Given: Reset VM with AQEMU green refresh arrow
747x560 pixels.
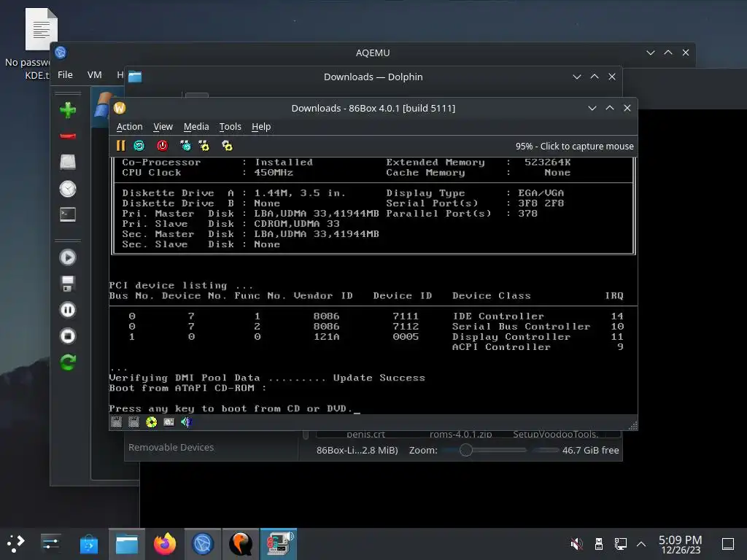Looking at the screenshot, I should pos(68,362).
